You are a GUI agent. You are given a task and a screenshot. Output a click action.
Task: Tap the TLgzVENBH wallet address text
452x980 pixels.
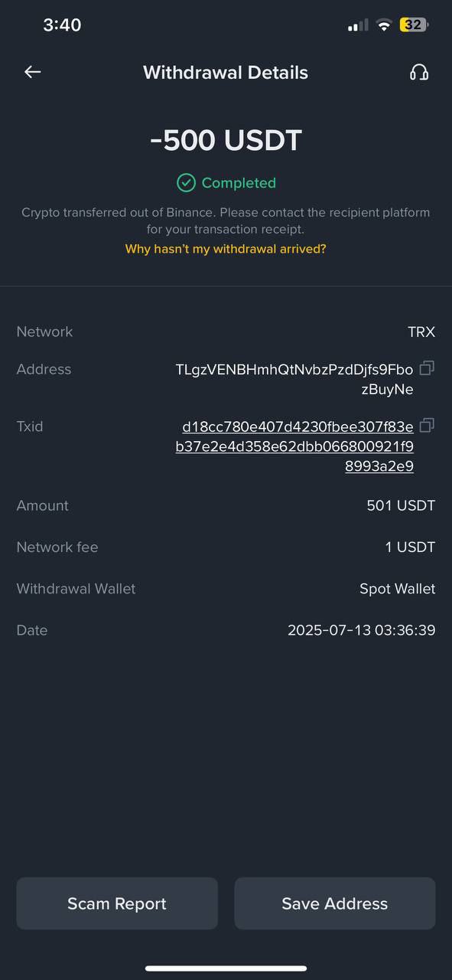(294, 379)
